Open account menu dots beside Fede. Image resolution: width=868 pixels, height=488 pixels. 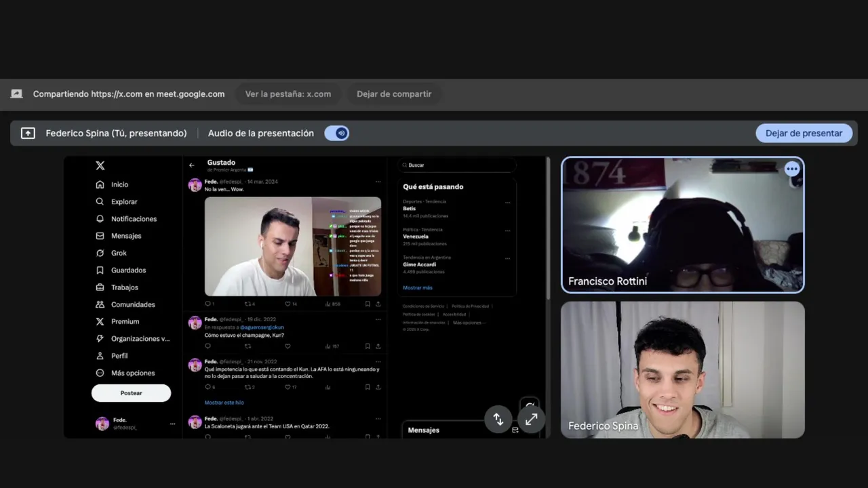tap(172, 424)
